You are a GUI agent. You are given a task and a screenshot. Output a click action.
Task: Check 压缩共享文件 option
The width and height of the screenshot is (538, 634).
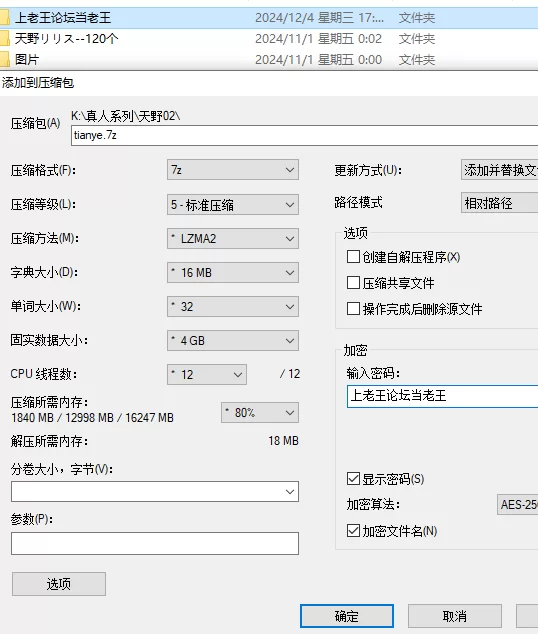[x=353, y=283]
